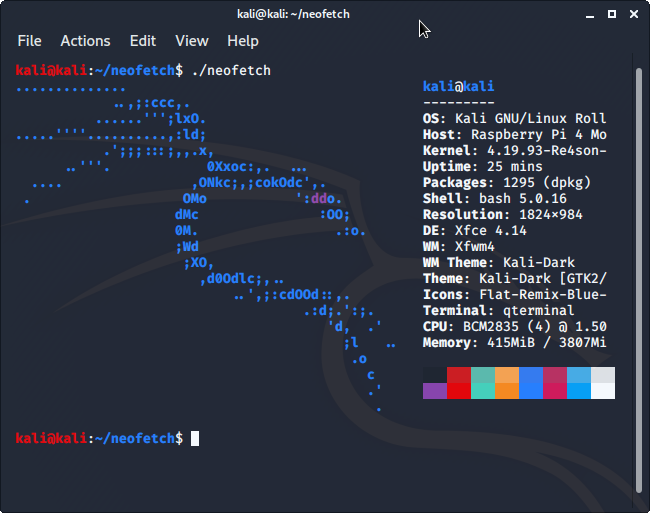Click the bottom-row white color block
Viewport: 650px width, 513px height.
tap(603, 391)
